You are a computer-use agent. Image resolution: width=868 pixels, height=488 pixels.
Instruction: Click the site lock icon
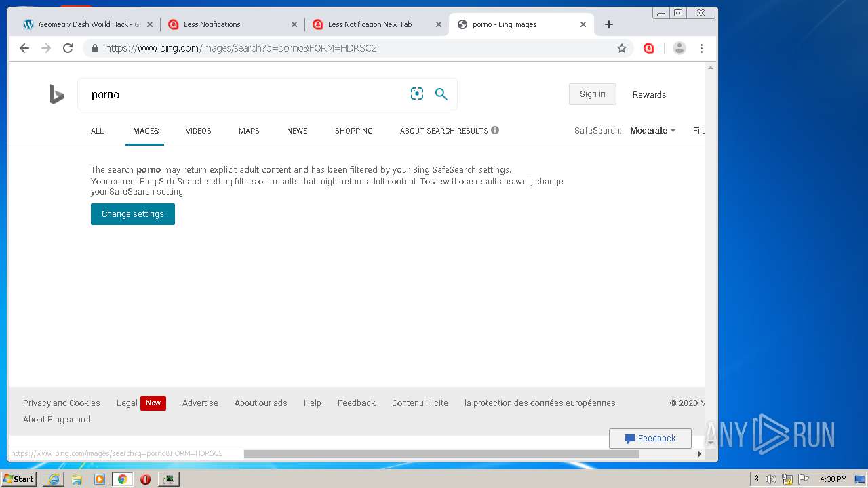pos(94,48)
